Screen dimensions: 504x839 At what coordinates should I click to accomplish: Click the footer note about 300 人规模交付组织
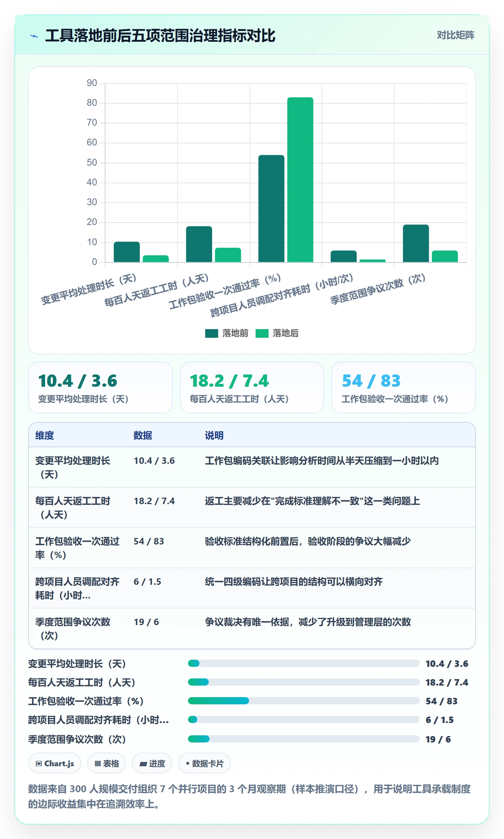(x=249, y=796)
